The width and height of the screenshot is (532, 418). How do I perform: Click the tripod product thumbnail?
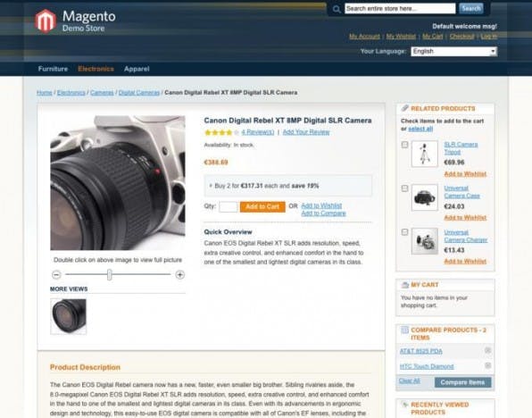pos(425,154)
